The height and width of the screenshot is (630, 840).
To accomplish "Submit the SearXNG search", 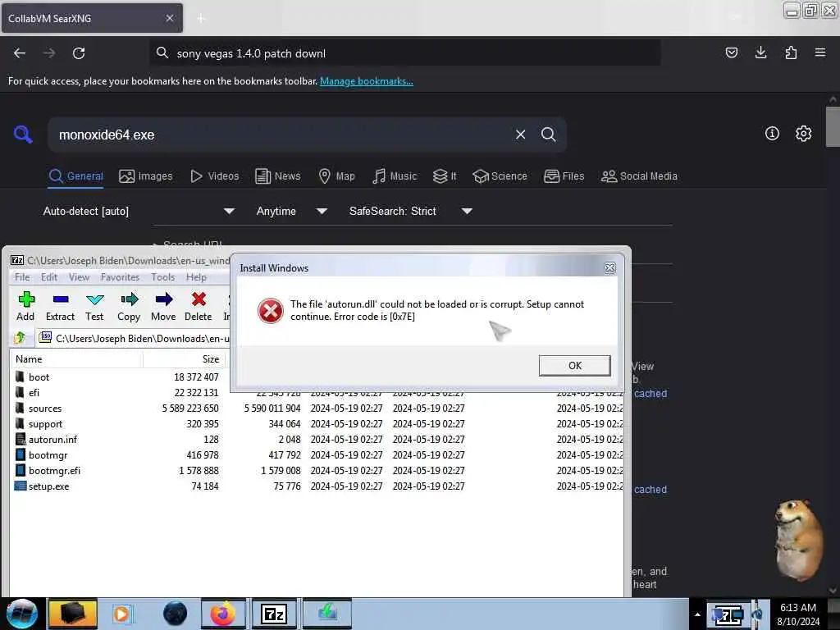I will (x=548, y=135).
